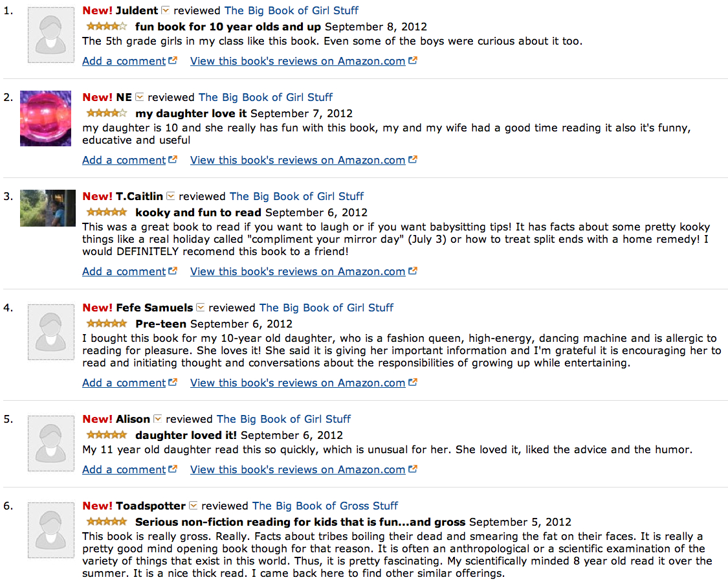Open external link icon after Juldent's Add a comment
Screen dimensions: 728x584
pyautogui.click(x=173, y=61)
